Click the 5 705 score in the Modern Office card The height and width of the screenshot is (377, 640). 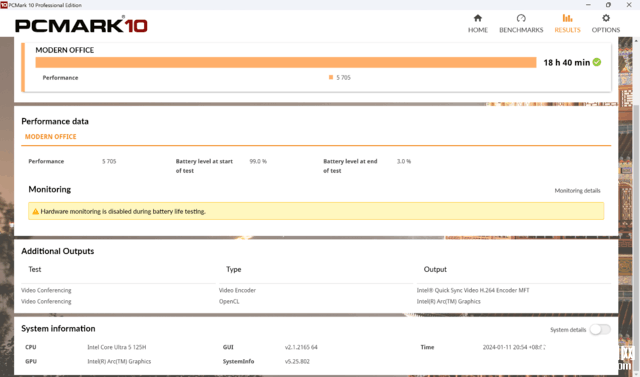click(343, 78)
